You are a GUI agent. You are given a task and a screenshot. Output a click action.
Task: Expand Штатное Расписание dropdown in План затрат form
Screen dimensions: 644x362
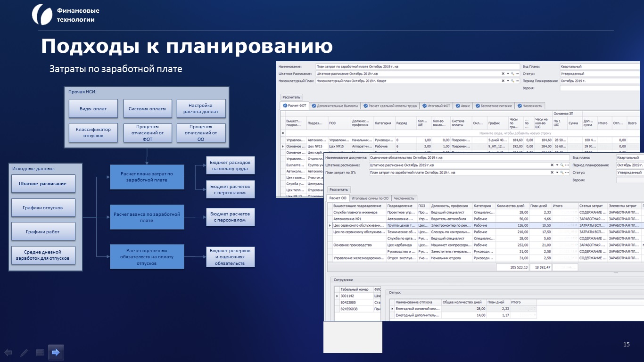point(507,74)
